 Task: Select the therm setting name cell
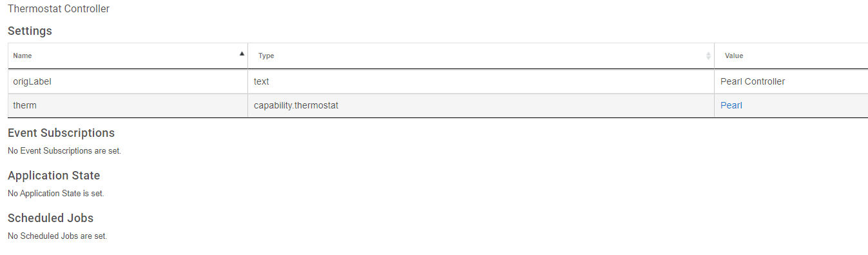[x=128, y=105]
